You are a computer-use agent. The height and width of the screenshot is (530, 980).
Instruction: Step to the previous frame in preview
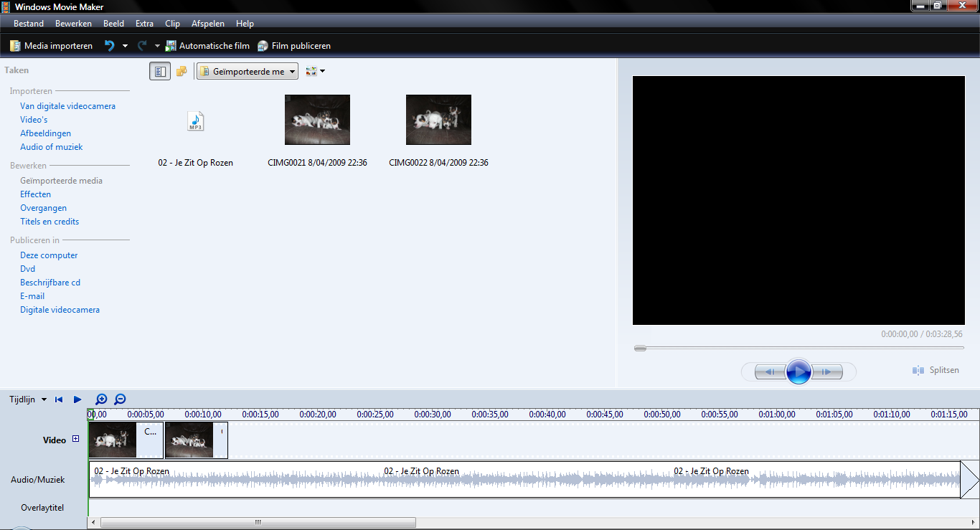click(768, 372)
